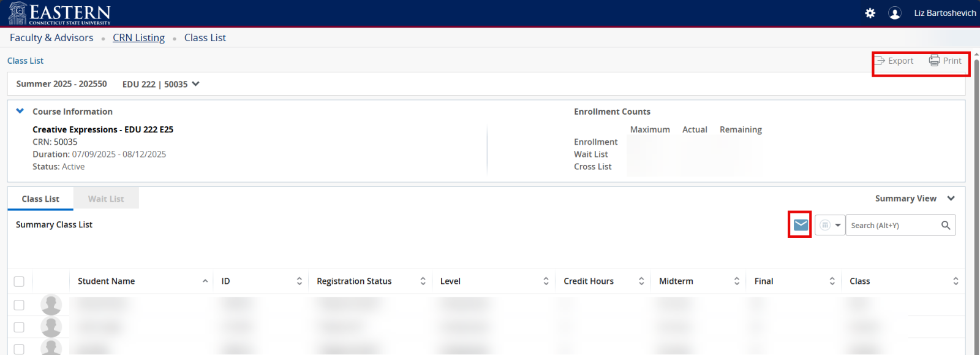
Task: Open the settings gear icon
Action: point(870,13)
